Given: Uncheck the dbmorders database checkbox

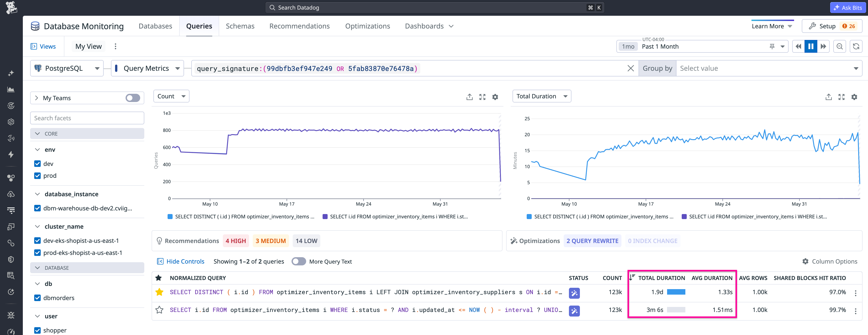Looking at the screenshot, I should tap(37, 298).
